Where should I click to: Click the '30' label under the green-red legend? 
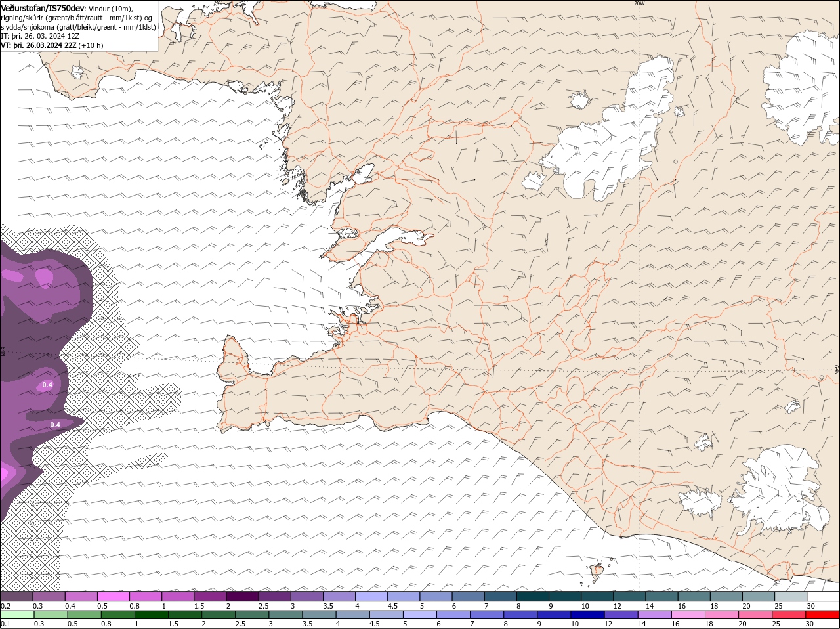tap(810, 624)
